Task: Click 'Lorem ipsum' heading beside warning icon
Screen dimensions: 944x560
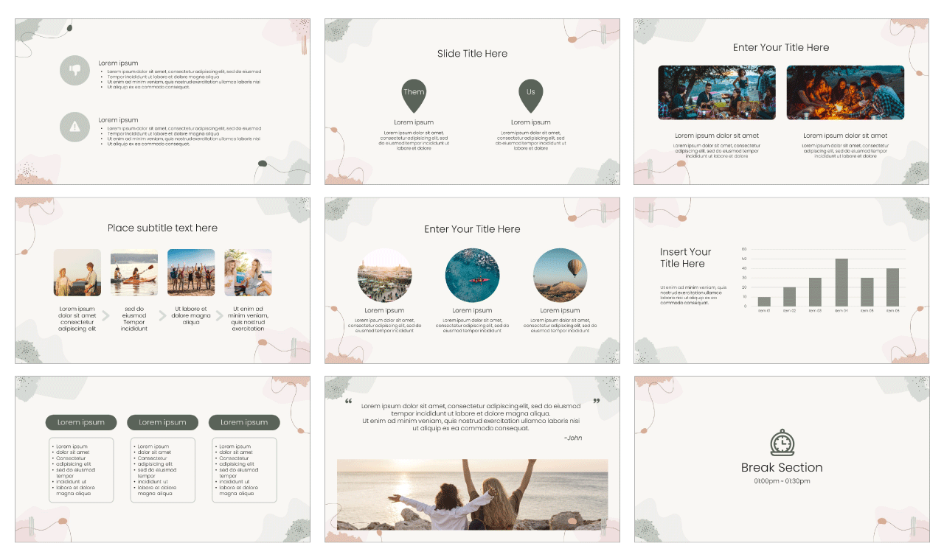Action: (118, 120)
